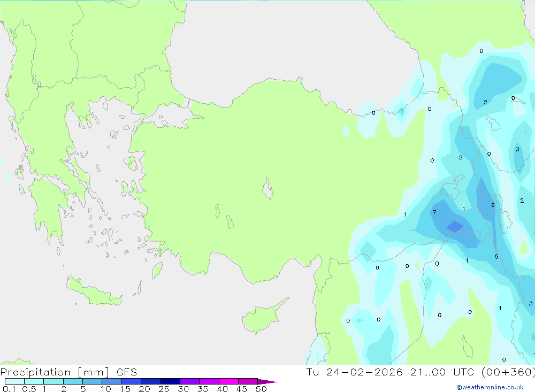The width and height of the screenshot is (535, 392).
Task: Pick the 35–40 mm legend color box
Action: [209, 381]
